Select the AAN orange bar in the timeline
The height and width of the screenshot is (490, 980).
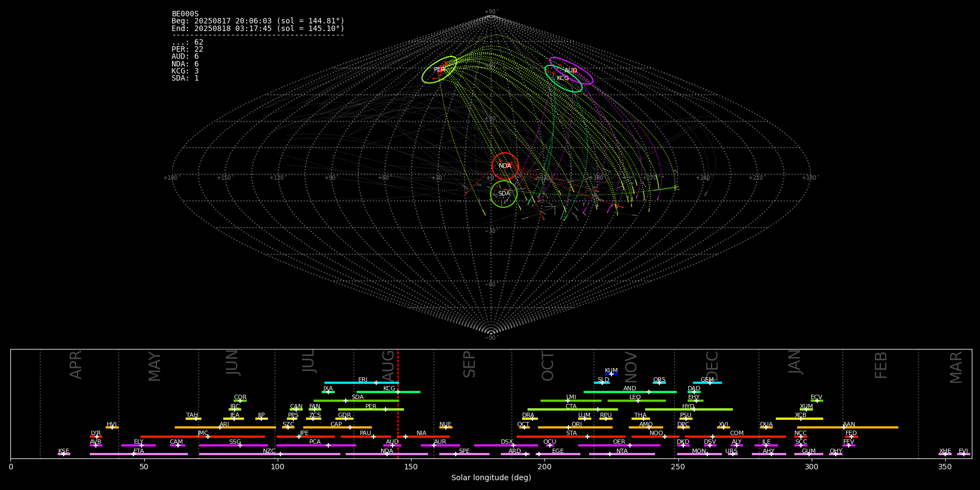(x=848, y=427)
